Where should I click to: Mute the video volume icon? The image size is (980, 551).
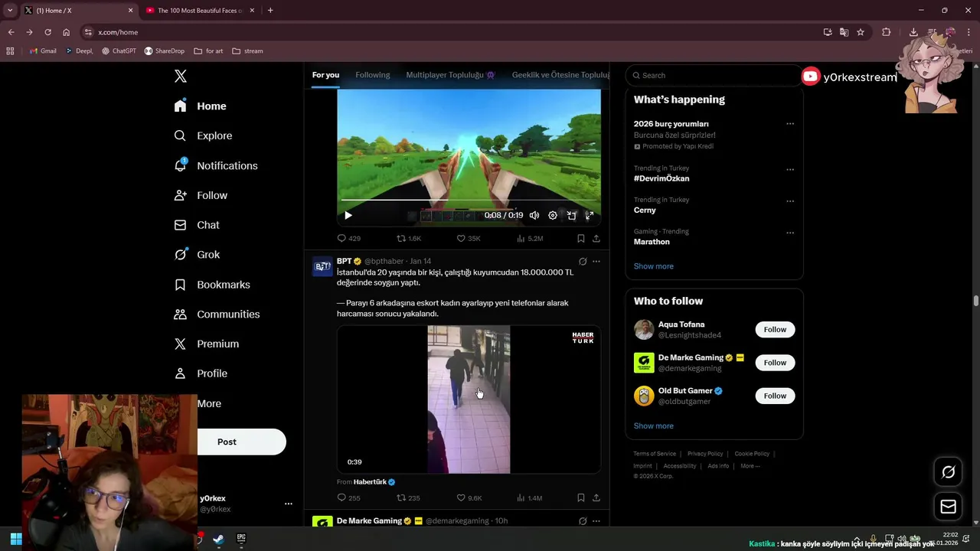coord(534,216)
